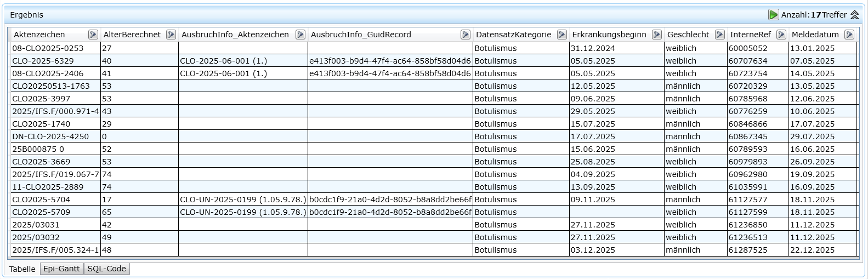Click the green run query icon
Viewport: 868px width, 279px height.
[773, 15]
